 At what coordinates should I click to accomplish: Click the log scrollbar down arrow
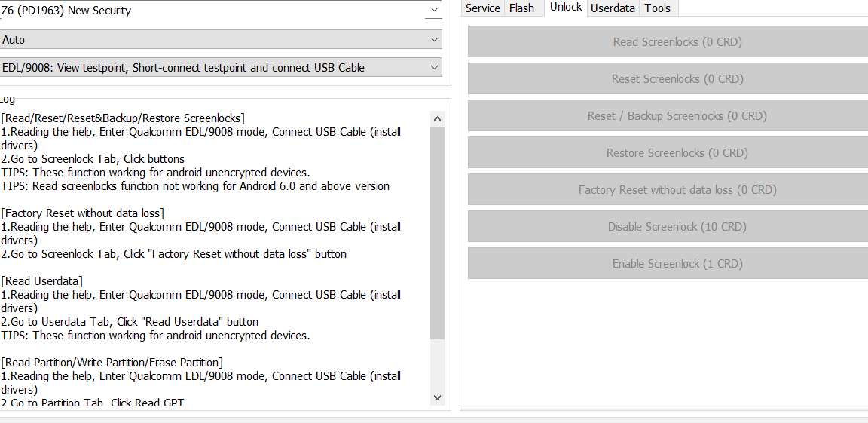click(437, 397)
